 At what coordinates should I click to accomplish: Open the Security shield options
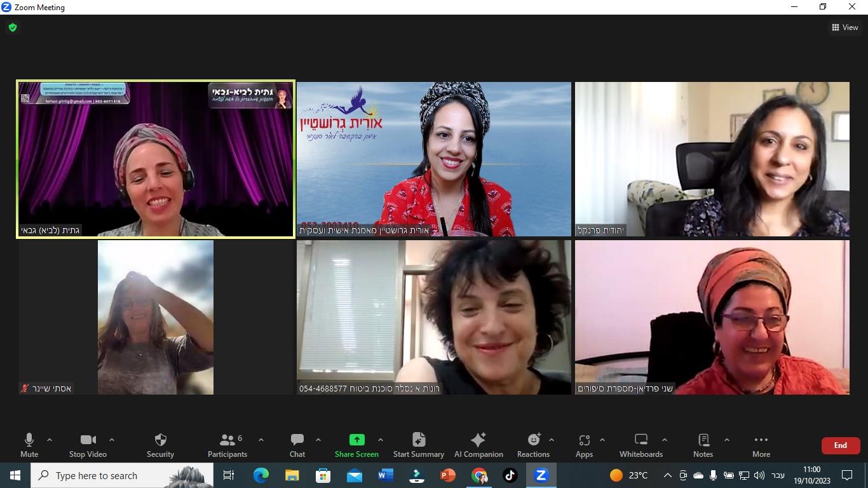tap(160, 445)
